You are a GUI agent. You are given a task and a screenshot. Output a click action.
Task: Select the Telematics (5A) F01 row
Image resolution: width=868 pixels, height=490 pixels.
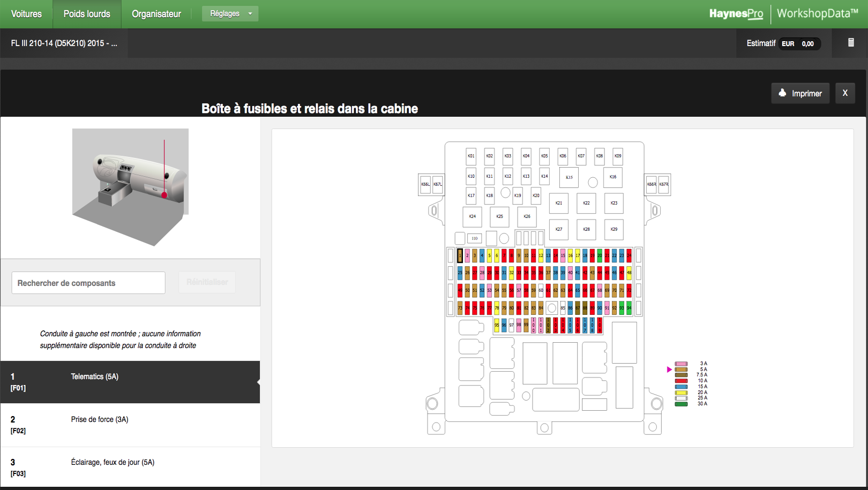pyautogui.click(x=130, y=382)
